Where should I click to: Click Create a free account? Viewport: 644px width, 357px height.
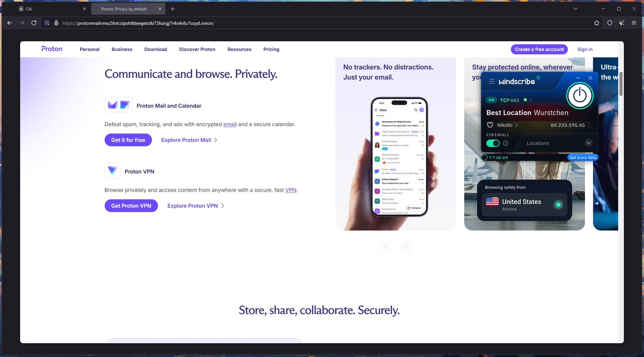(x=539, y=49)
